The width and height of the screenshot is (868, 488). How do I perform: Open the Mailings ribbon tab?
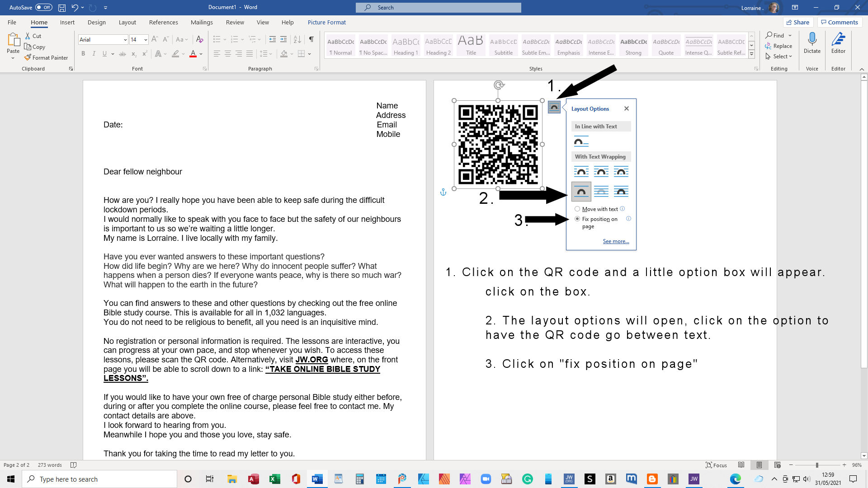(202, 22)
